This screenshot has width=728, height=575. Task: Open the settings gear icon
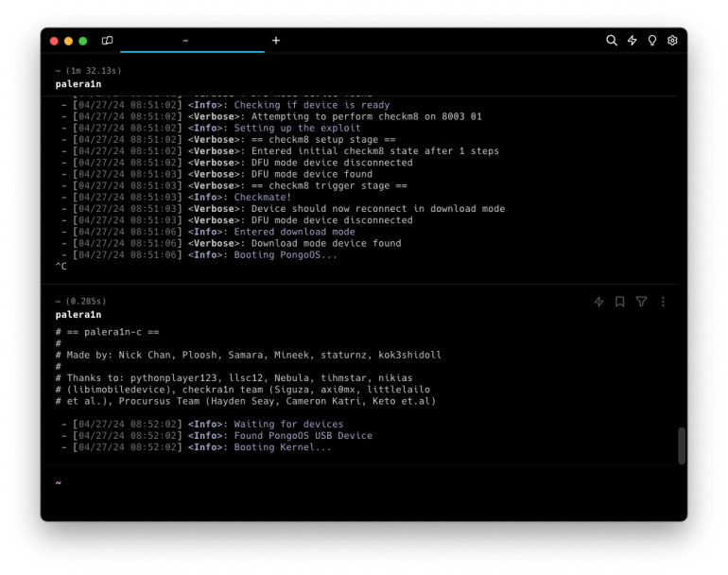click(672, 41)
